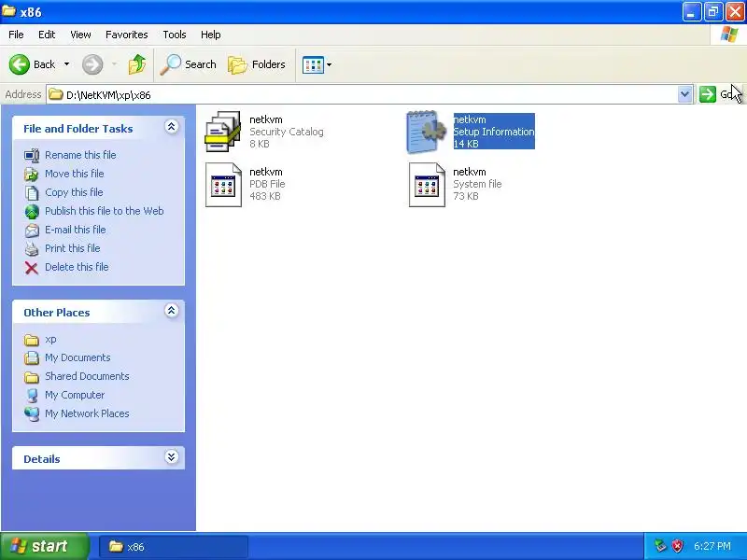
Task: Click the My Network Places icon
Action: (x=32, y=413)
